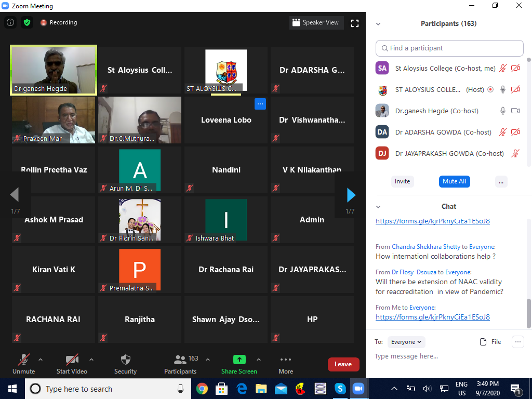Image resolution: width=532 pixels, height=399 pixels.
Task: Click the Find a participant search field
Action: (x=449, y=48)
